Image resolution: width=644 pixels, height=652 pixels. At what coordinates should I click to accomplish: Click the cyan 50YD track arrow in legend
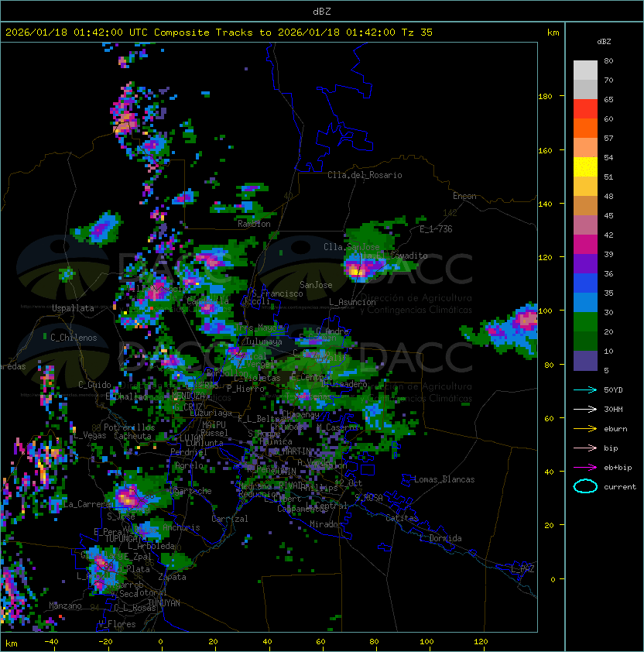click(x=585, y=389)
